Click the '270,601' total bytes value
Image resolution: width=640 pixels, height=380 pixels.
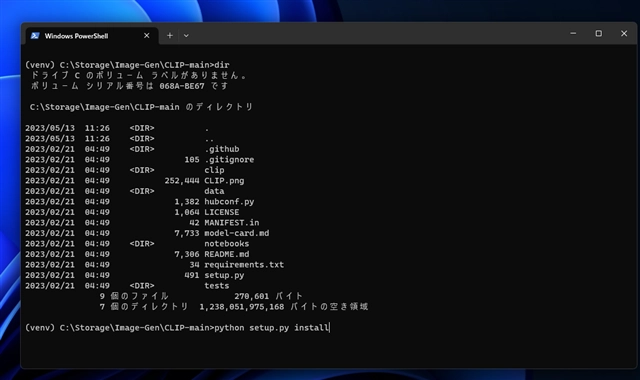coord(251,296)
